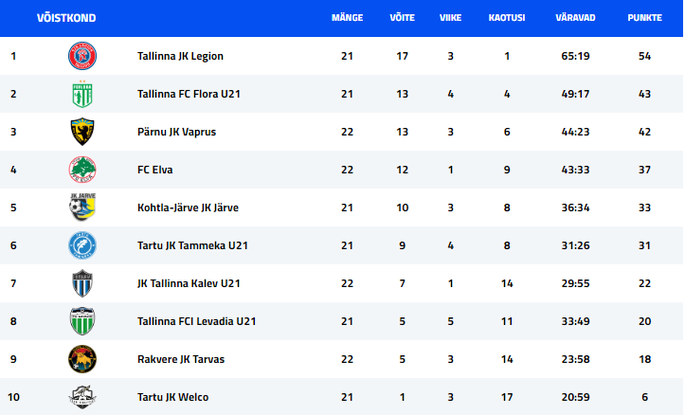Click the Tallinna FC Flora U21 crest
This screenshot has width=685, height=415.
(82, 94)
